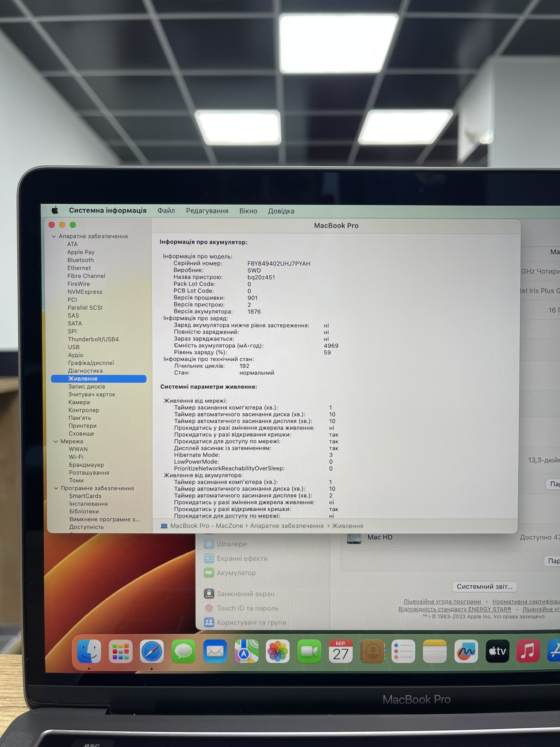Image resolution: width=560 pixels, height=747 pixels.
Task: Open Notes app in the Dock
Action: click(x=435, y=651)
